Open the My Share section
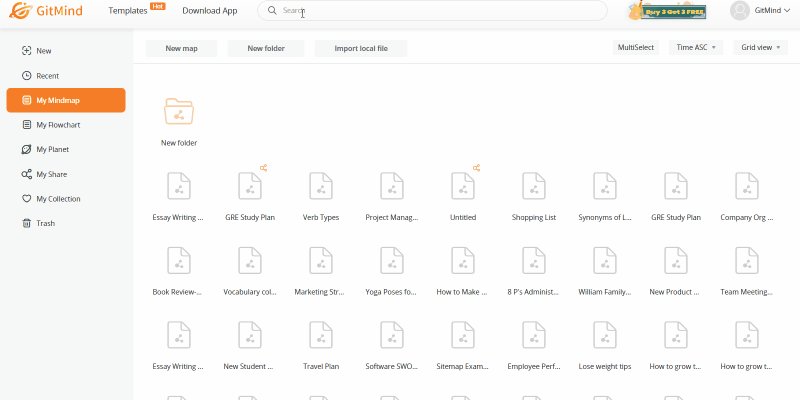 coord(51,174)
